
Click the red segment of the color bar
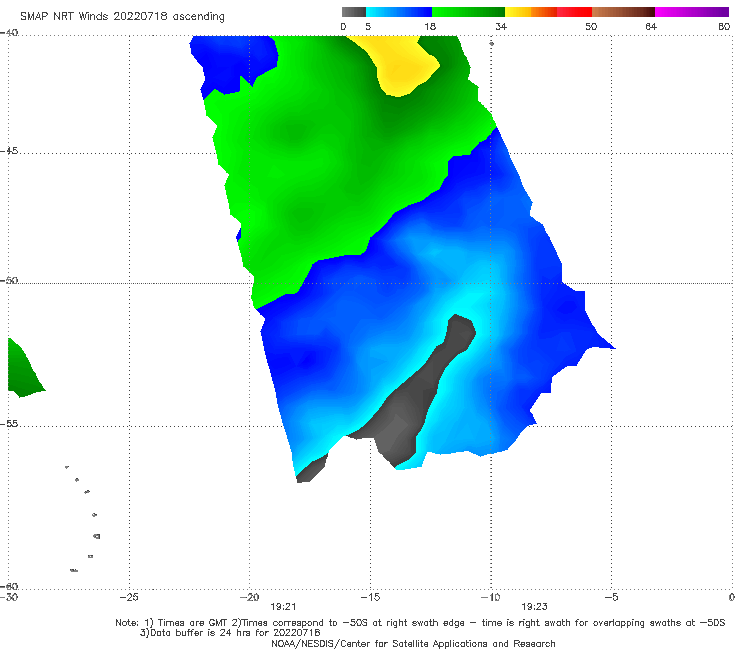pyautogui.click(x=574, y=12)
